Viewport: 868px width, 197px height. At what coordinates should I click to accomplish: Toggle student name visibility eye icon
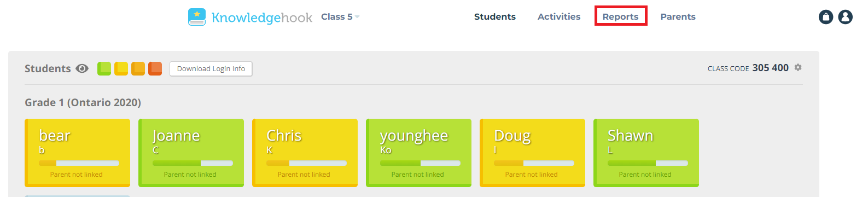coord(82,68)
